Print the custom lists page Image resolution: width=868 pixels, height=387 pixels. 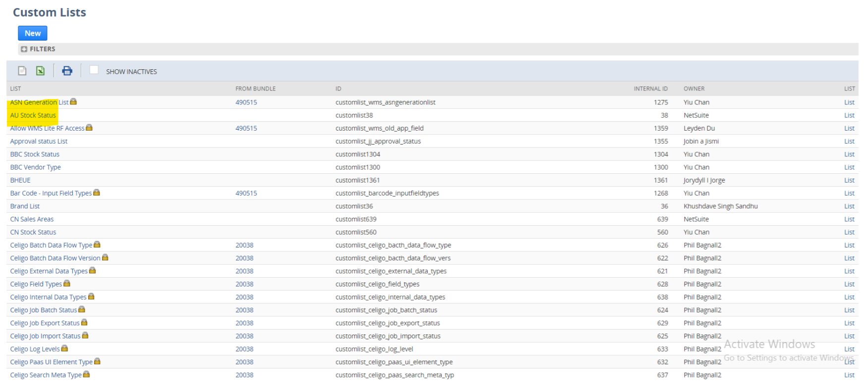tap(67, 71)
